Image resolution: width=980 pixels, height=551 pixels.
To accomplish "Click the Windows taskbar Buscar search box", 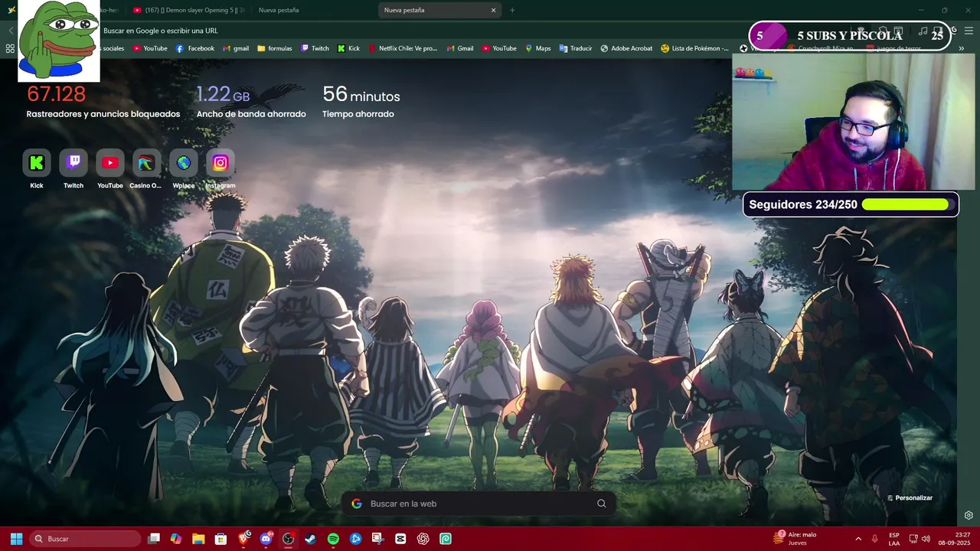I will click(x=86, y=539).
